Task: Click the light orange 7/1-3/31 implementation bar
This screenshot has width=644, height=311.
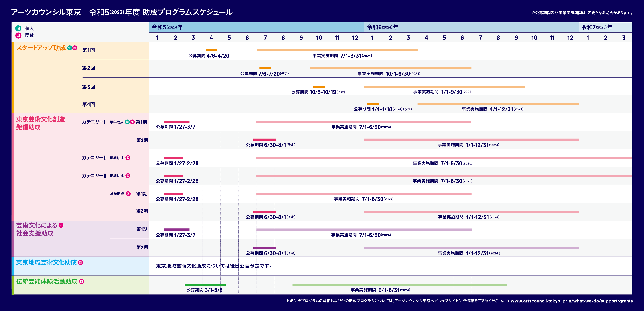Action: (x=337, y=50)
